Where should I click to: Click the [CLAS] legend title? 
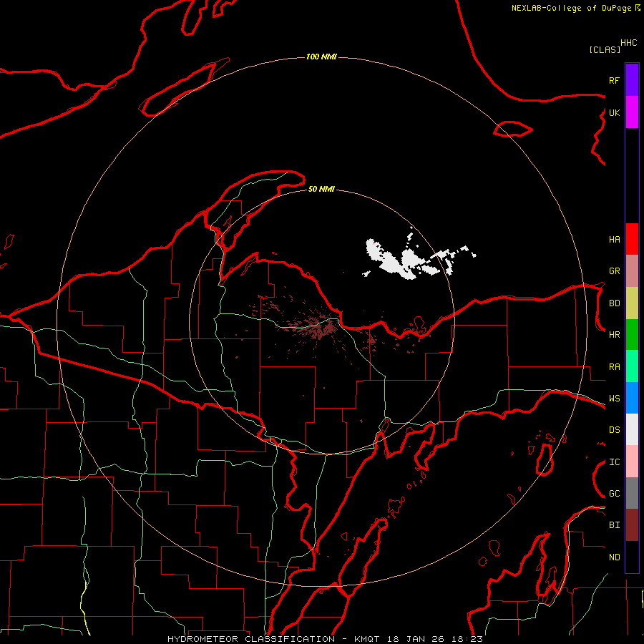pos(605,49)
